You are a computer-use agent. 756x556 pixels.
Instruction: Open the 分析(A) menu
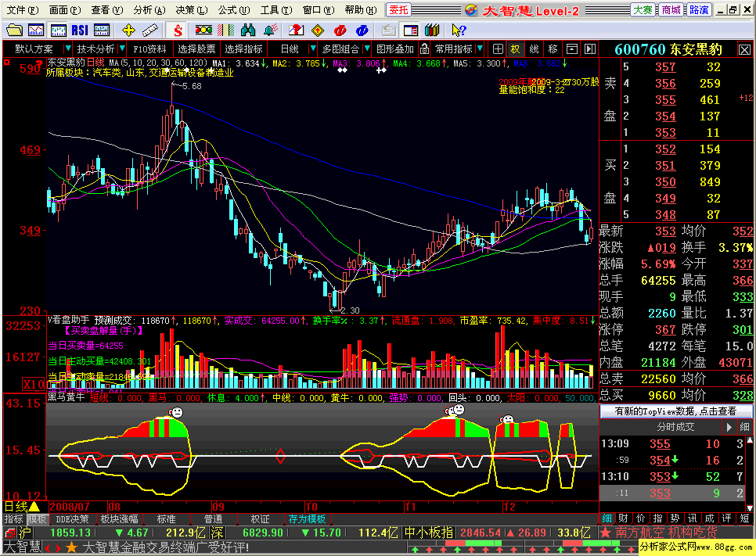pyautogui.click(x=149, y=10)
